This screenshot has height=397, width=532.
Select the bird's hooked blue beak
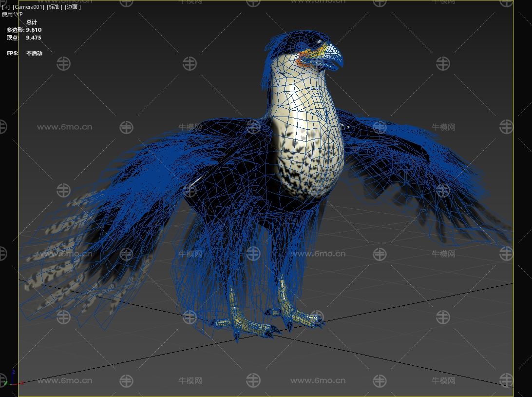[333, 55]
